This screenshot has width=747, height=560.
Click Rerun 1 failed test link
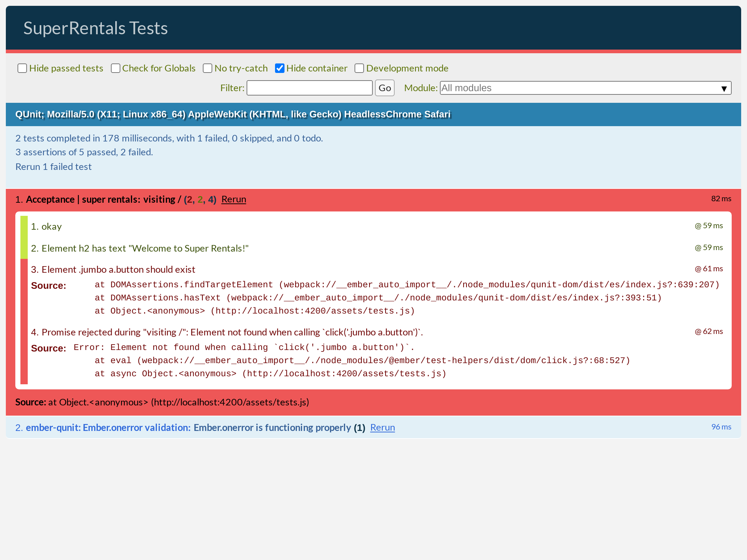coord(54,167)
